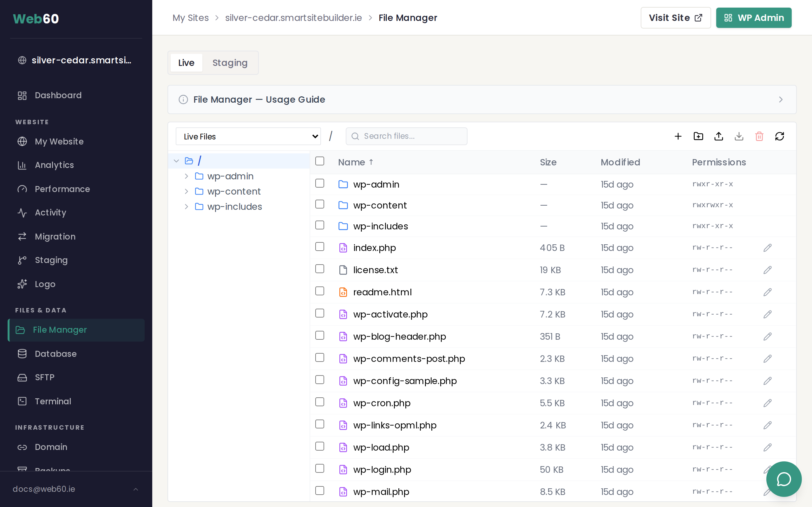This screenshot has width=812, height=507.
Task: Click the Visit Site button
Action: point(675,17)
